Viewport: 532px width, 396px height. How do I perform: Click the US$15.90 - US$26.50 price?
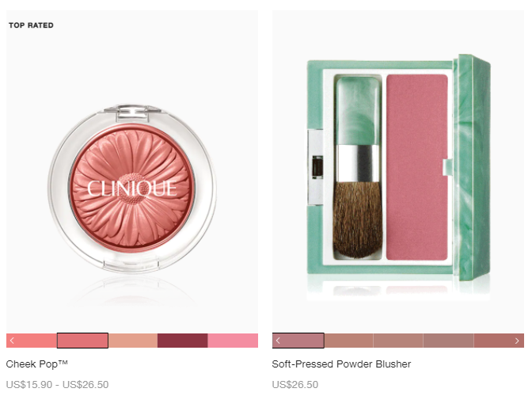(x=57, y=384)
